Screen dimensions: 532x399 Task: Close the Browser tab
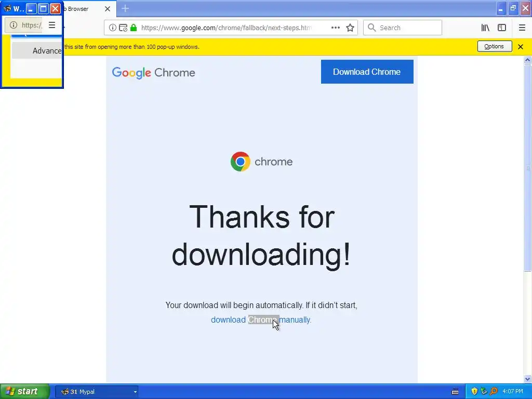click(x=108, y=9)
